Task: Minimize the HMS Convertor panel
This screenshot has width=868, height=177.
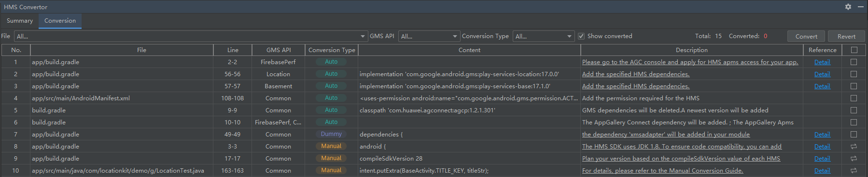Action: [x=860, y=7]
